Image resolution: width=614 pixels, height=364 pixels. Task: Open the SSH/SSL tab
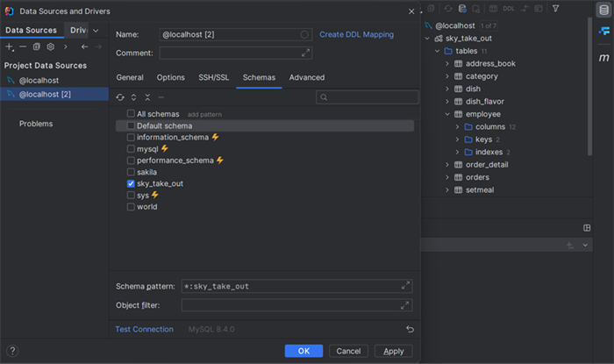click(214, 77)
